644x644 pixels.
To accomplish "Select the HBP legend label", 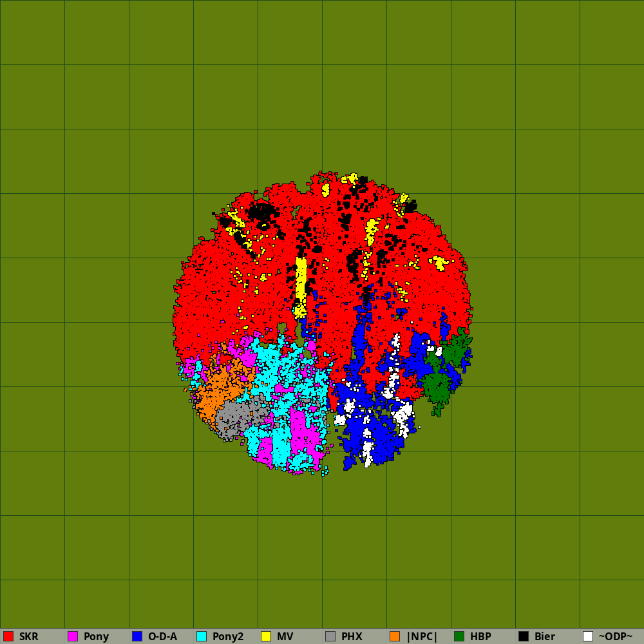I will [480, 637].
